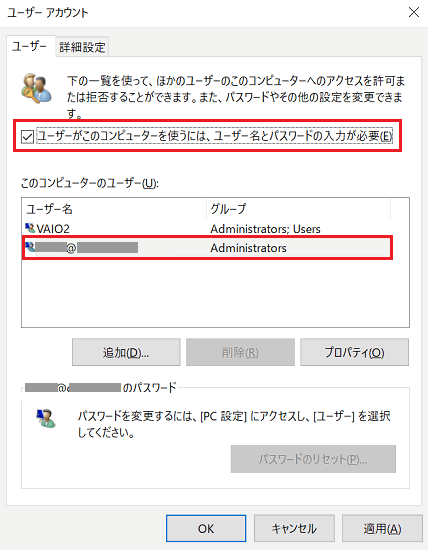428x550 pixels.
Task: Click the password section user icon
Action: pos(46,418)
